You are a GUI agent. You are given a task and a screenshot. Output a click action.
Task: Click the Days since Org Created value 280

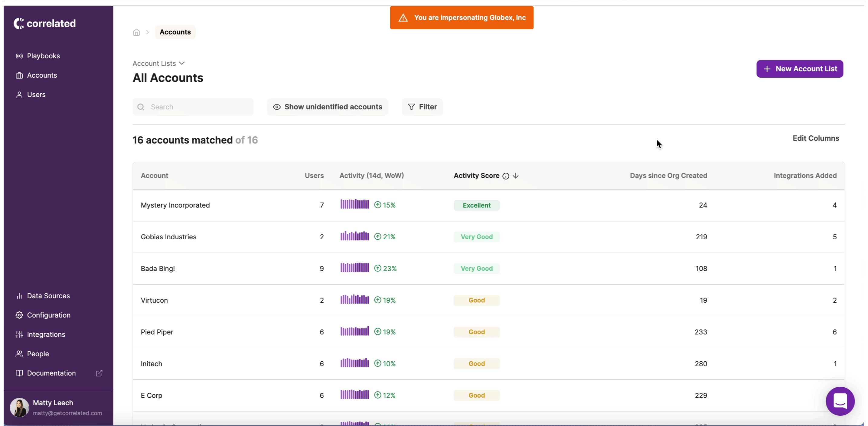tap(701, 364)
